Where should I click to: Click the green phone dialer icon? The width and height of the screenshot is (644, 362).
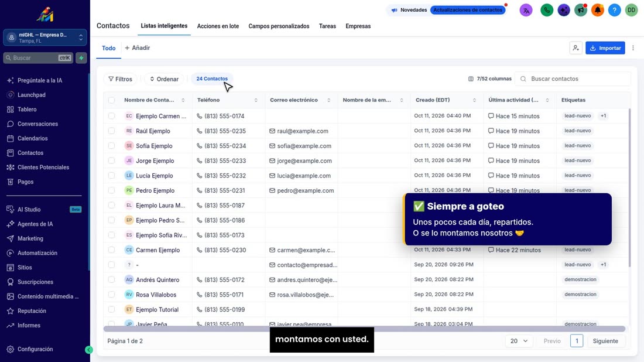(547, 10)
